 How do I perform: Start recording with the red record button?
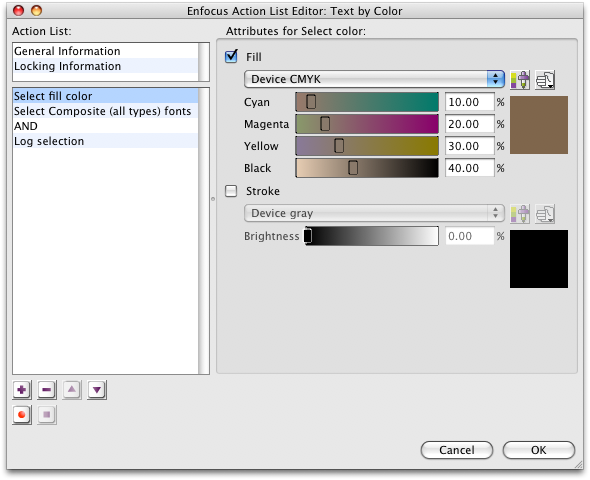(22, 415)
